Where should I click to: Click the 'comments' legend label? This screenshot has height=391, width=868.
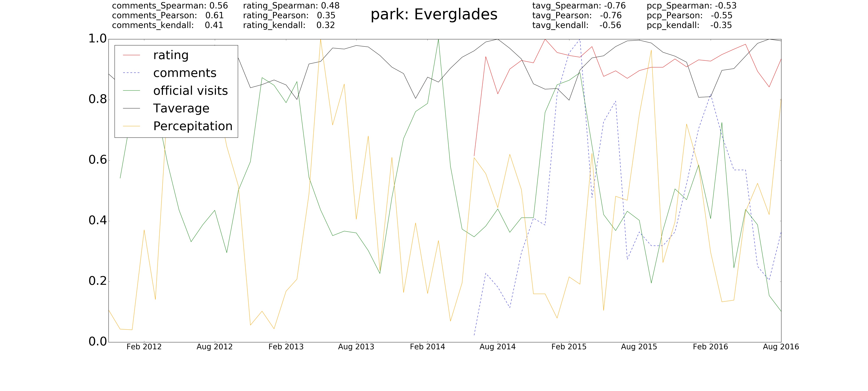[185, 73]
